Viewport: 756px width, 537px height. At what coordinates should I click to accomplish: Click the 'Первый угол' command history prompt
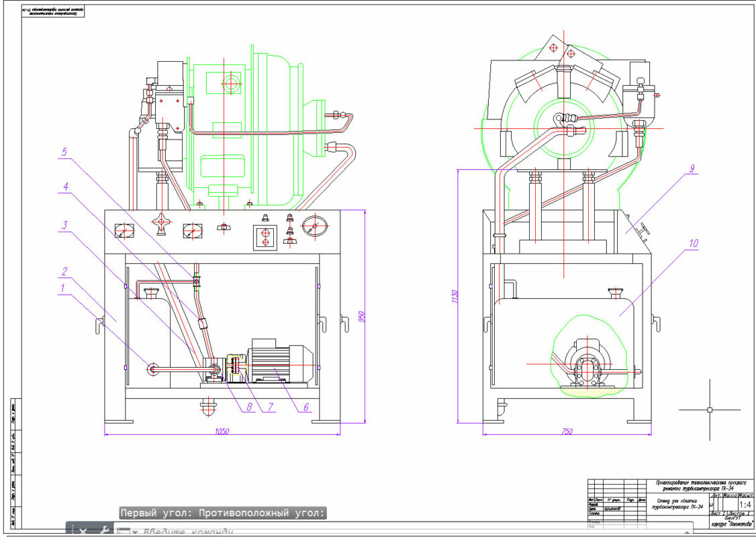(222, 513)
